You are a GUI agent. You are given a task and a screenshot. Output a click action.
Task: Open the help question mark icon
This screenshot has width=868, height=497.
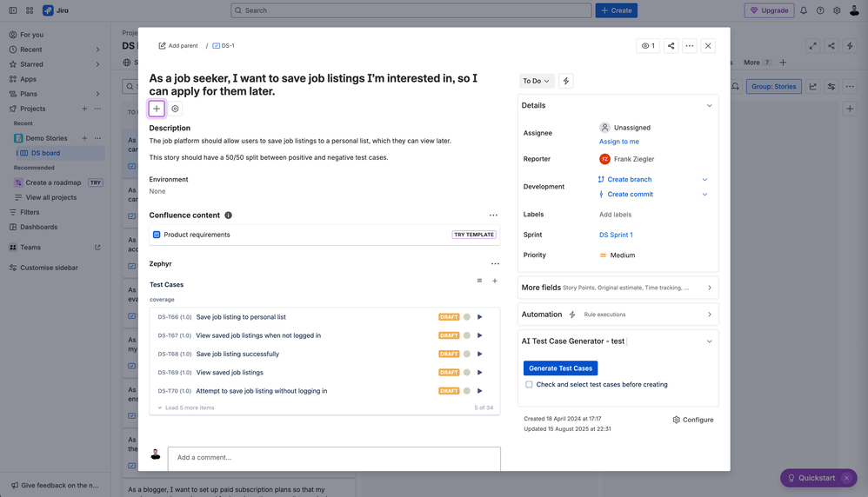pyautogui.click(x=820, y=10)
